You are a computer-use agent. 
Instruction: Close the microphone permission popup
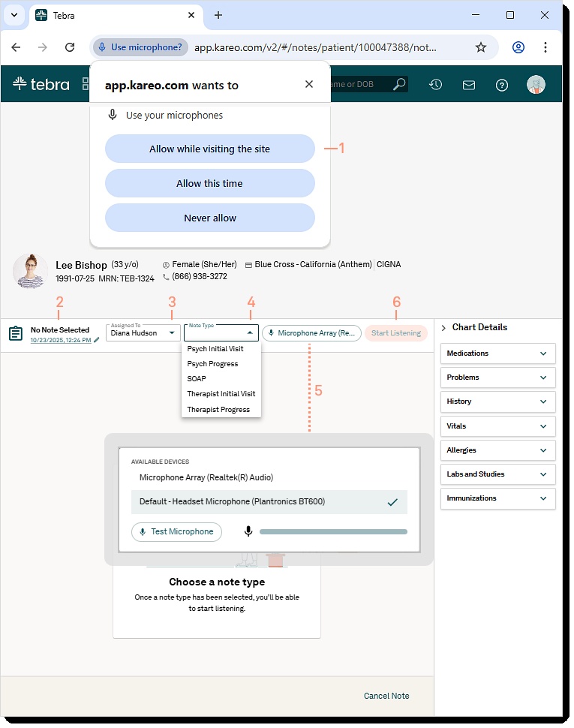(x=309, y=84)
